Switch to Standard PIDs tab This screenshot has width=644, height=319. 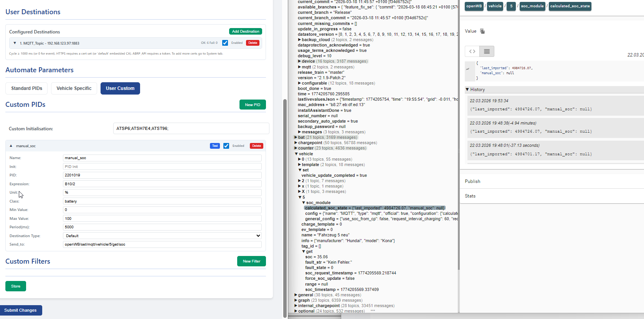click(26, 88)
